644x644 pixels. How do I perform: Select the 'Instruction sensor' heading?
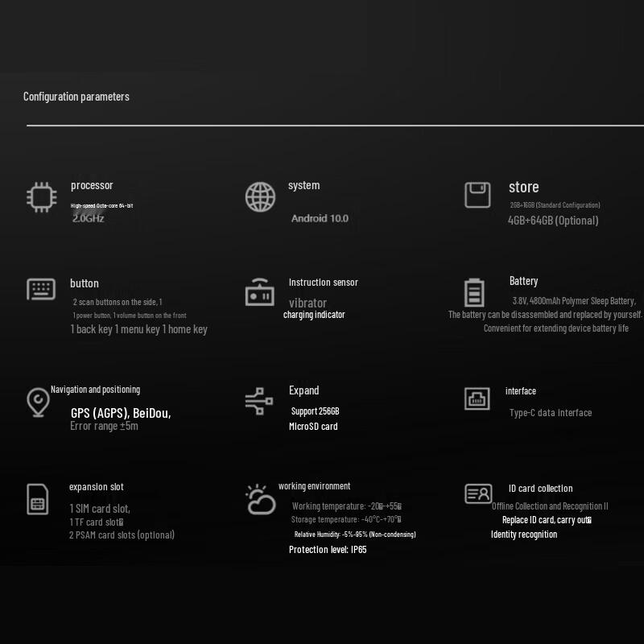point(324,283)
